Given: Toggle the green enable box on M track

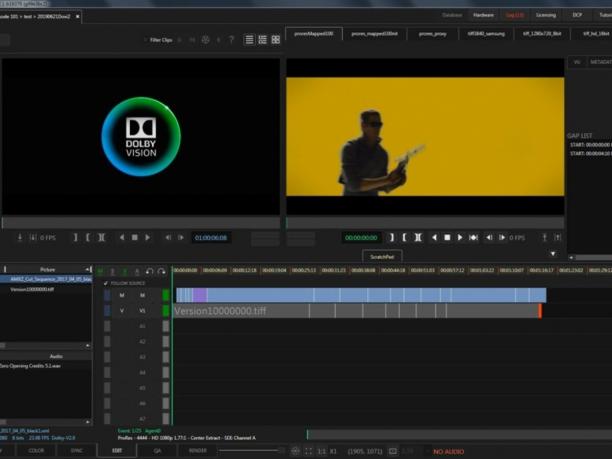Looking at the screenshot, I should click(166, 295).
